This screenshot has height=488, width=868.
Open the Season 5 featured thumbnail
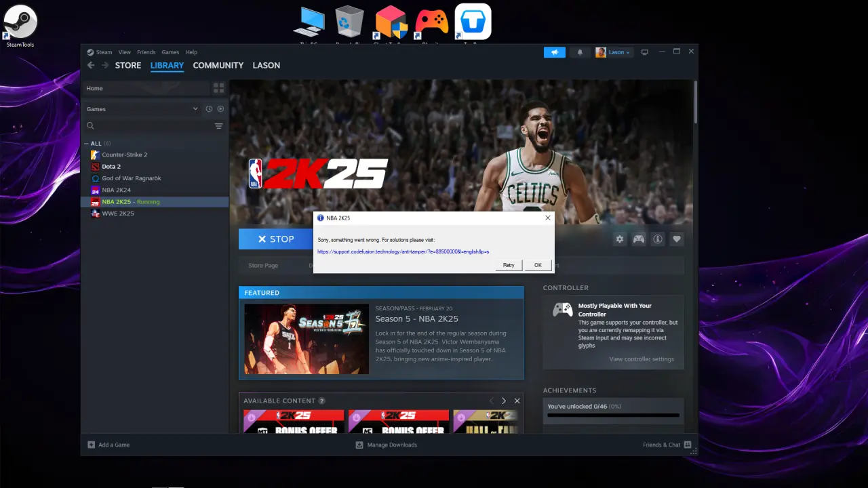pos(307,339)
